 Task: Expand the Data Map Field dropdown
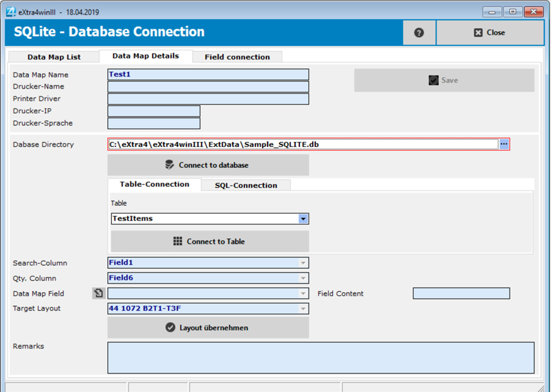[x=303, y=293]
